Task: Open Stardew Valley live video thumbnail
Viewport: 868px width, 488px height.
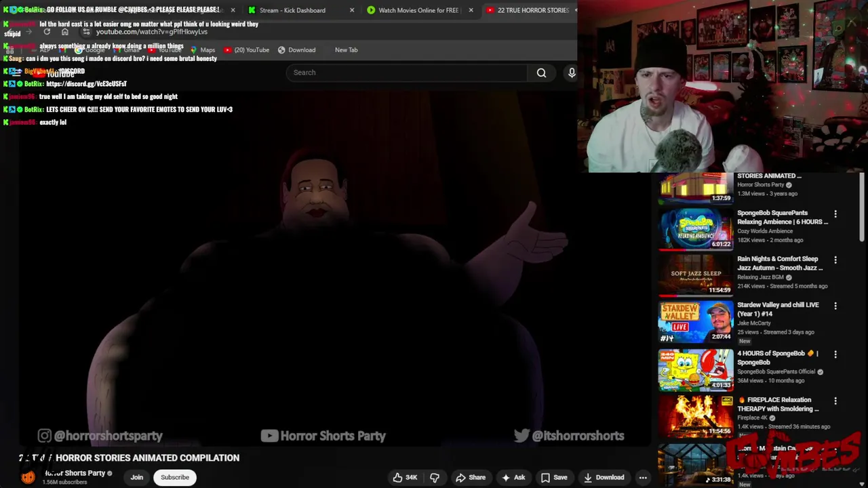Action: [x=696, y=321]
